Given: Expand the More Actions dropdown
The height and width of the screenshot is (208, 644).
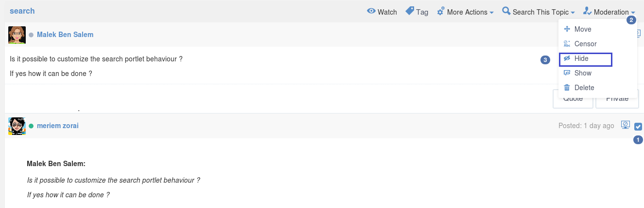Looking at the screenshot, I should tap(466, 12).
